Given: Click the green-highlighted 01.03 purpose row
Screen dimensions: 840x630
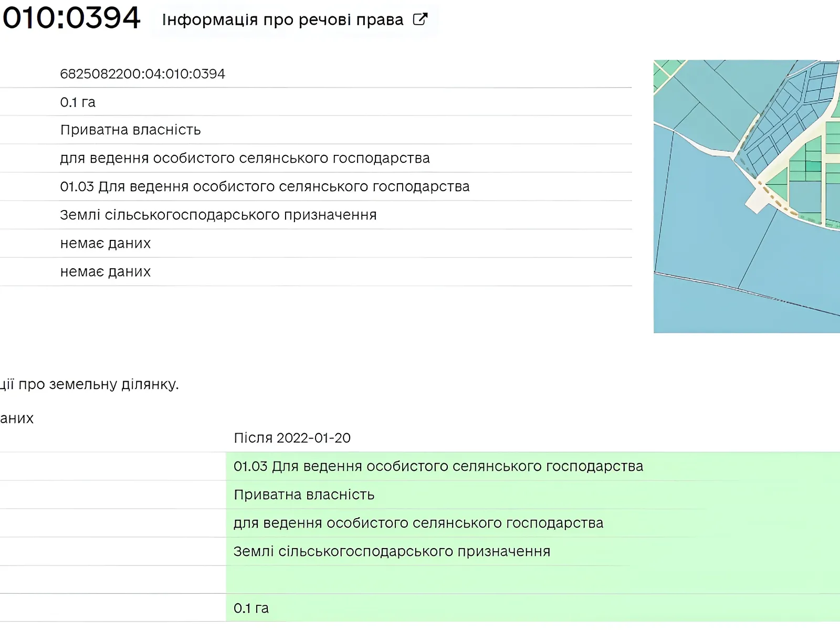Looking at the screenshot, I should click(x=438, y=466).
